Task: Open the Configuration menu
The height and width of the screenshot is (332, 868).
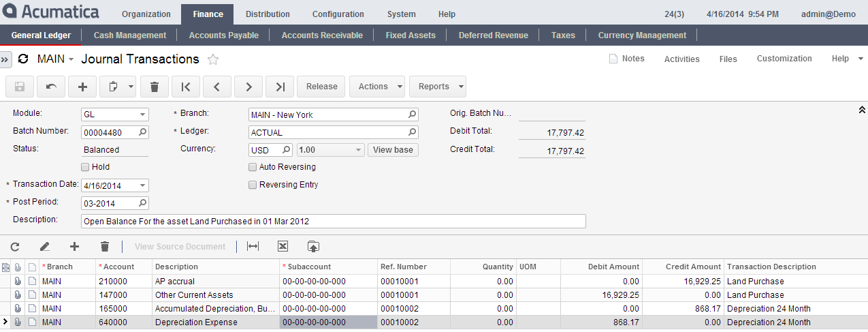Action: click(x=338, y=14)
